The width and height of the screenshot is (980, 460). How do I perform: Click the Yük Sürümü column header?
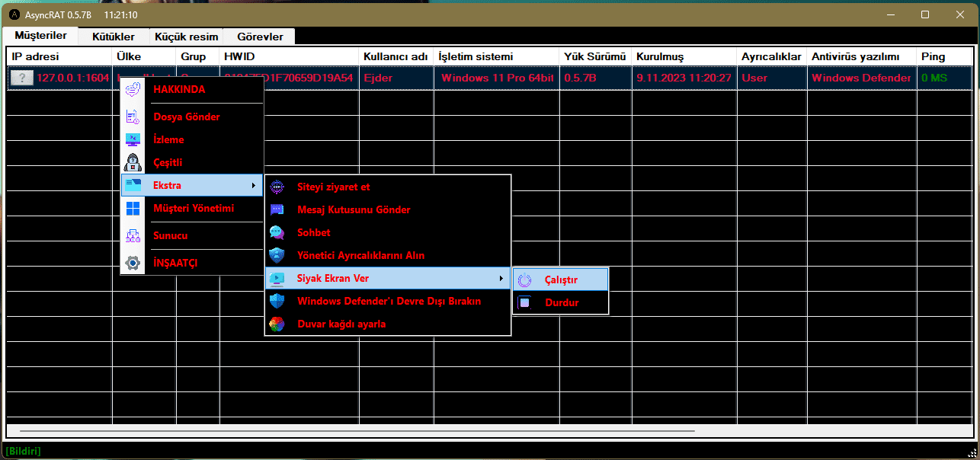596,56
